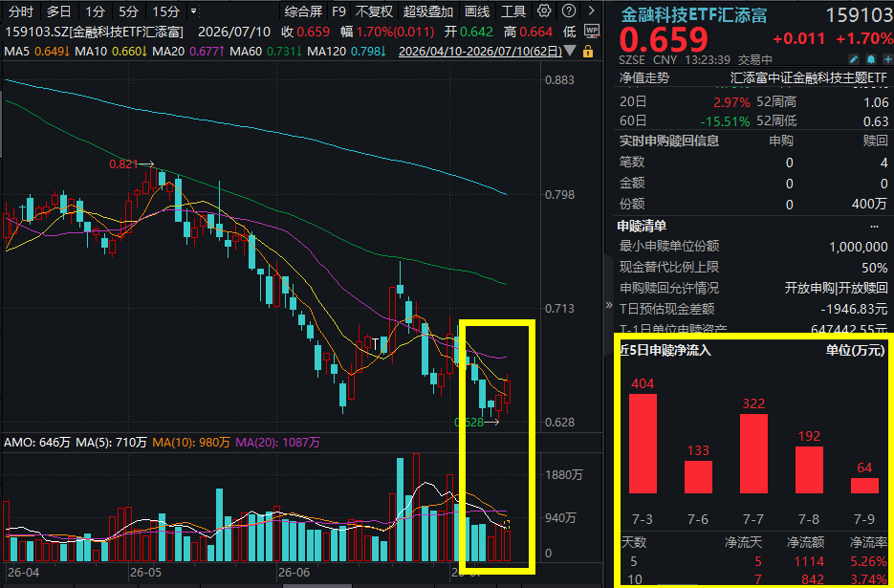Open the 工具 tools menu
The height and width of the screenshot is (588, 894).
click(x=513, y=11)
